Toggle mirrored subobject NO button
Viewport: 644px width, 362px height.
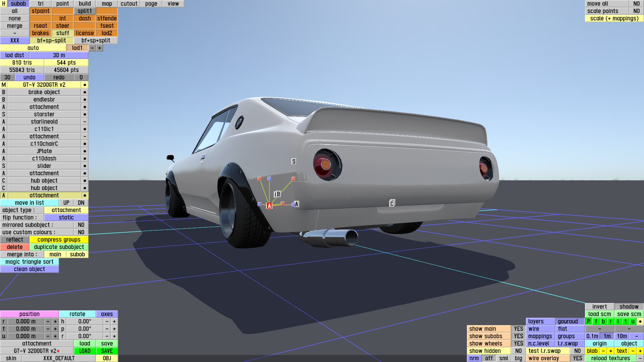tap(81, 225)
